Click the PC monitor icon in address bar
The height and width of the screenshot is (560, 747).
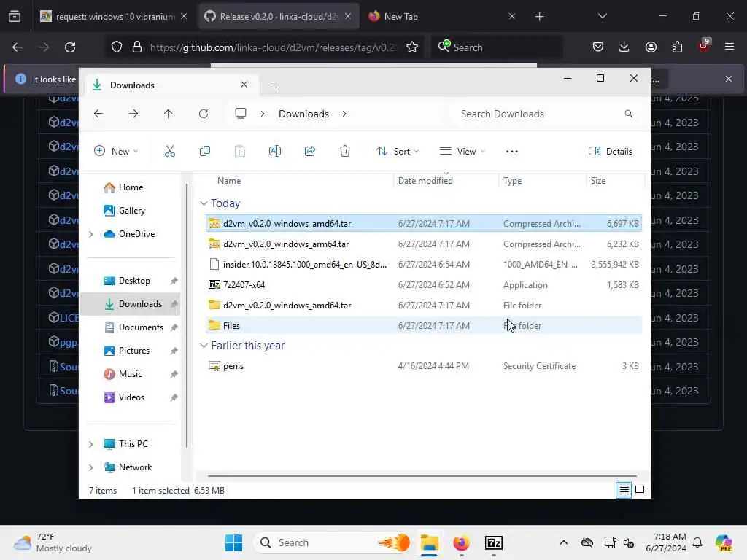pos(241,114)
